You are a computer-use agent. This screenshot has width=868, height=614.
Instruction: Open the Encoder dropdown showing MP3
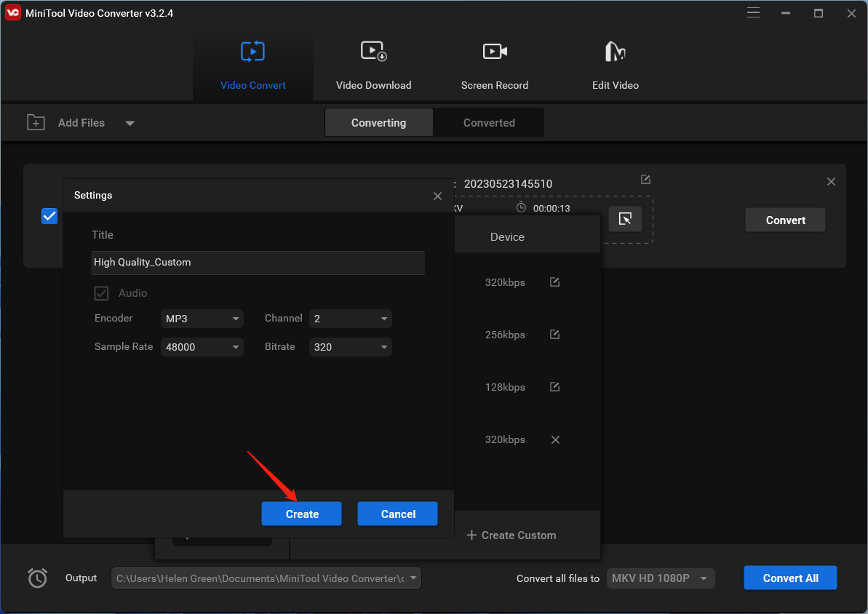[x=202, y=319]
